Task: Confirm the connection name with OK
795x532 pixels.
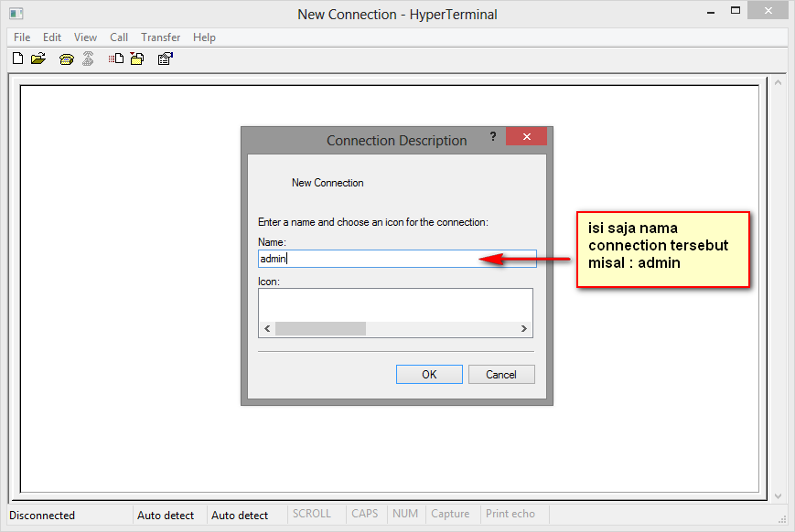Action: (x=429, y=375)
